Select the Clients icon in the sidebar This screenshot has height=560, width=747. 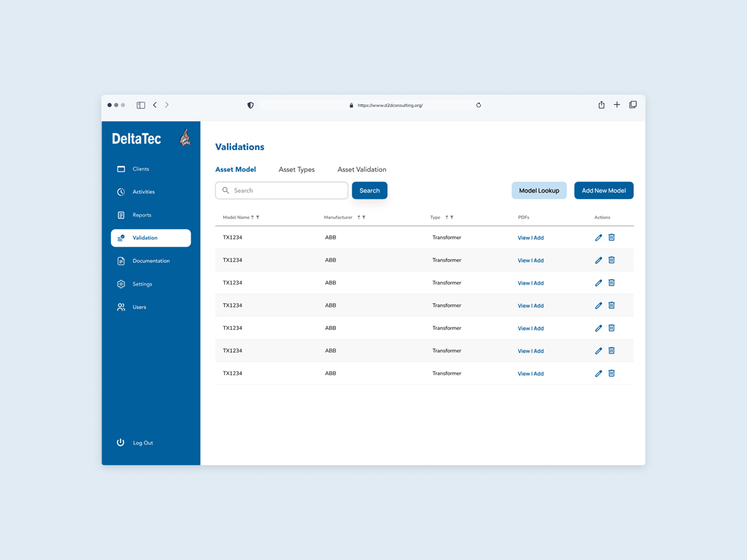[121, 169]
